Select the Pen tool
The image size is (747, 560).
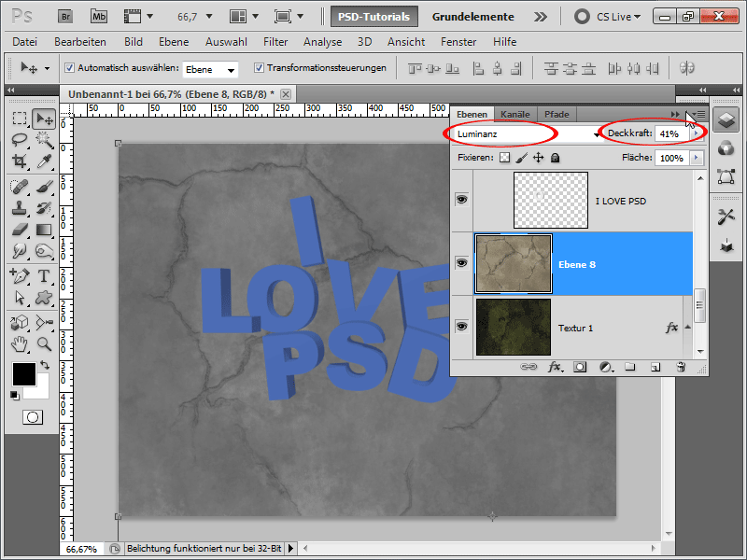[x=20, y=275]
